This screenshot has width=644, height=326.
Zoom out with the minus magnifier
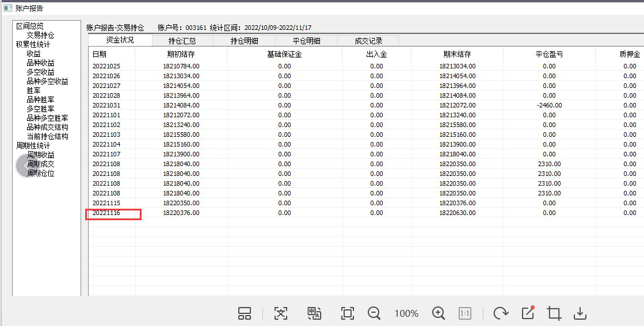pos(374,313)
